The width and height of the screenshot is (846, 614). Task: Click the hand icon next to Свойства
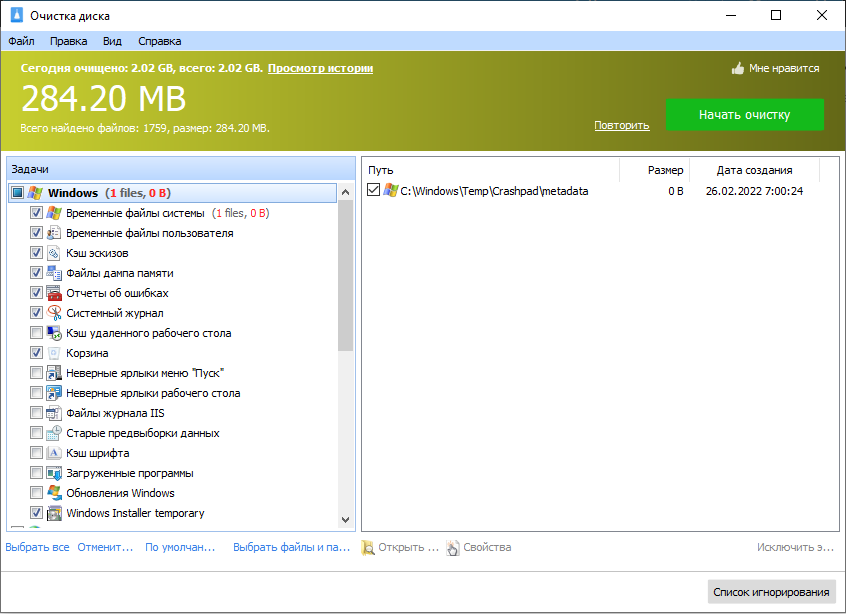[453, 547]
